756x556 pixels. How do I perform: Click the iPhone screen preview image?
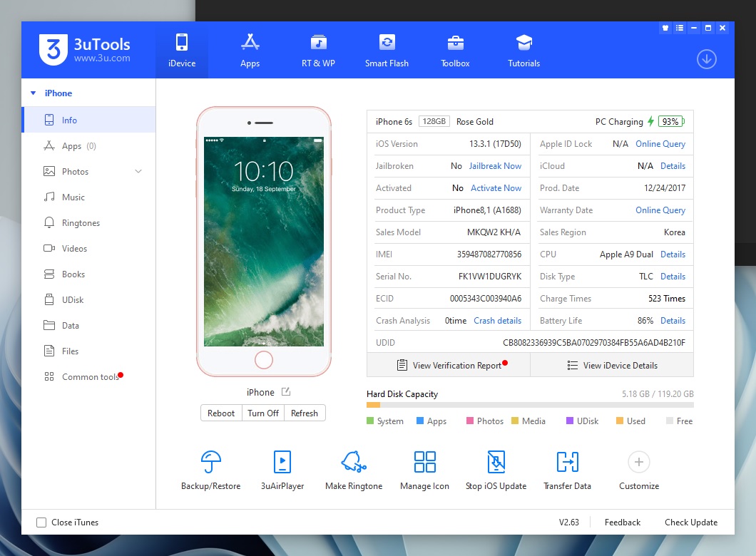pos(264,242)
